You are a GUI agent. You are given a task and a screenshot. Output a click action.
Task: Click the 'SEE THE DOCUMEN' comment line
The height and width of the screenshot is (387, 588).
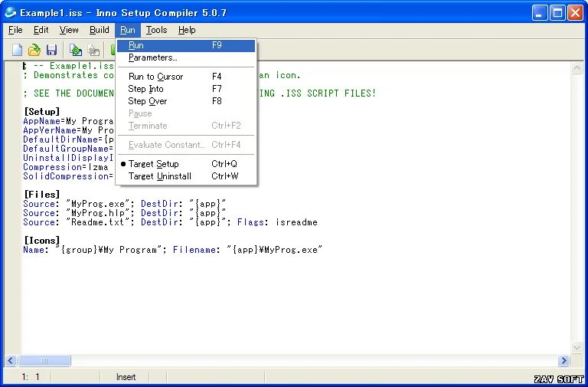pos(68,93)
